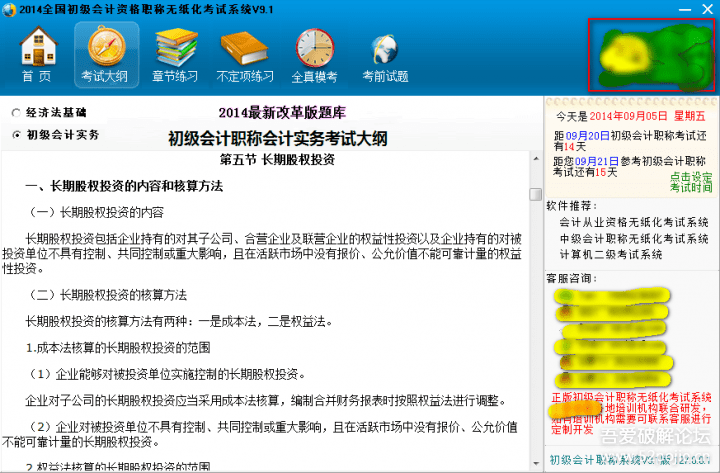
Task: Start 全真模考 clock icon
Action: pyautogui.click(x=314, y=54)
